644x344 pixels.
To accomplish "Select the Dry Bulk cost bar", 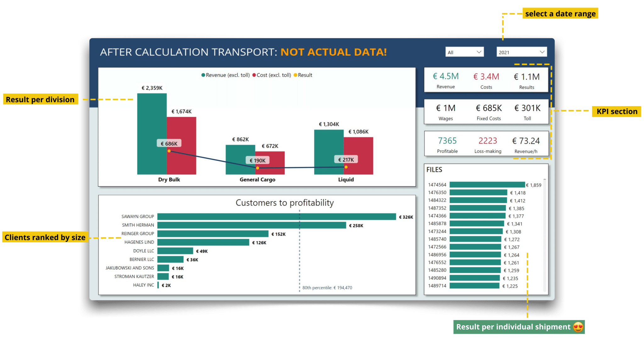I will click(x=181, y=146).
